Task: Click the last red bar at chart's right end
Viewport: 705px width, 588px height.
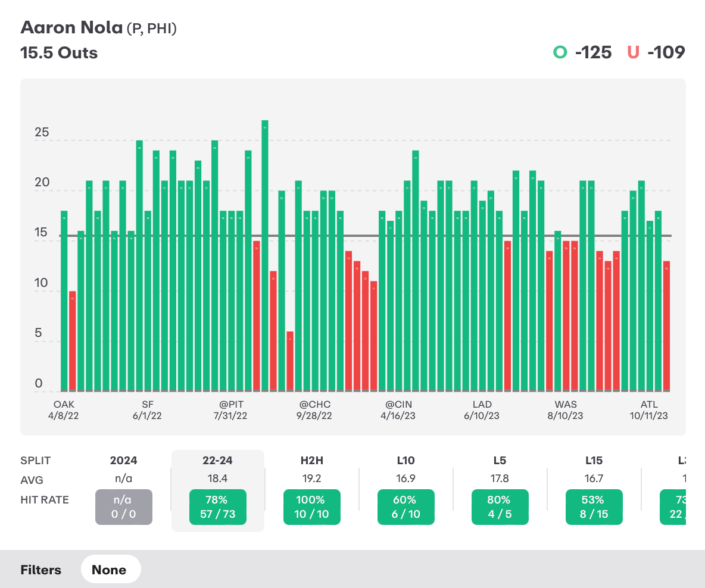Action: pyautogui.click(x=667, y=326)
